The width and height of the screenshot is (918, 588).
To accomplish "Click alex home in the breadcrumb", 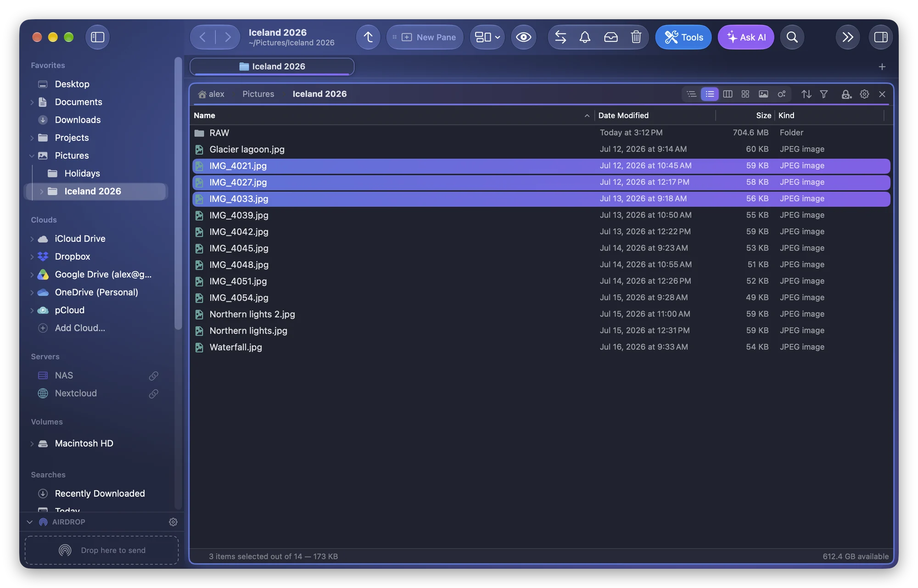I will [211, 94].
